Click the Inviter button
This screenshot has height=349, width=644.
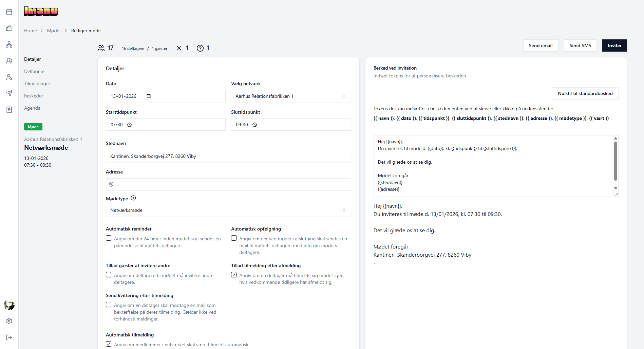(614, 45)
